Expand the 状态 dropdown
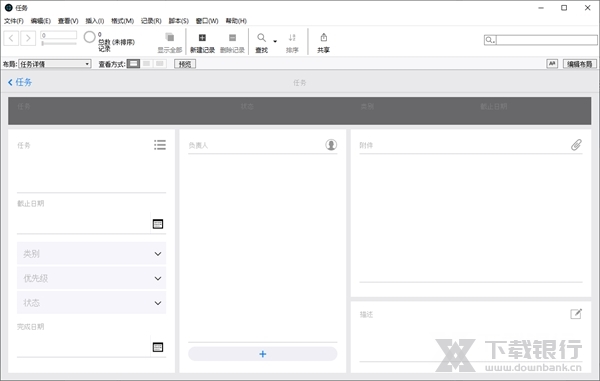Screen dimensions: 600x381 91,303
